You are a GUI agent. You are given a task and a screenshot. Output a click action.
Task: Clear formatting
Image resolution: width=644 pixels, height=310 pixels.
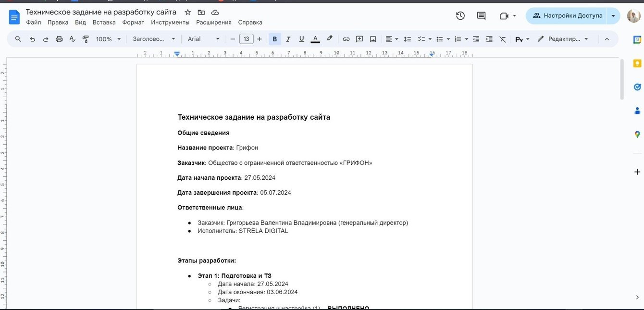click(x=503, y=39)
